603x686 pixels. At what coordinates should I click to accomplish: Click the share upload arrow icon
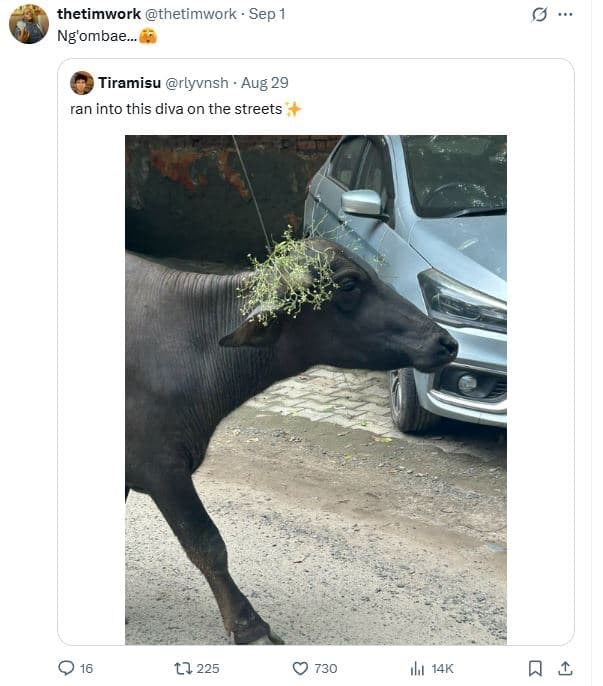pos(565,668)
